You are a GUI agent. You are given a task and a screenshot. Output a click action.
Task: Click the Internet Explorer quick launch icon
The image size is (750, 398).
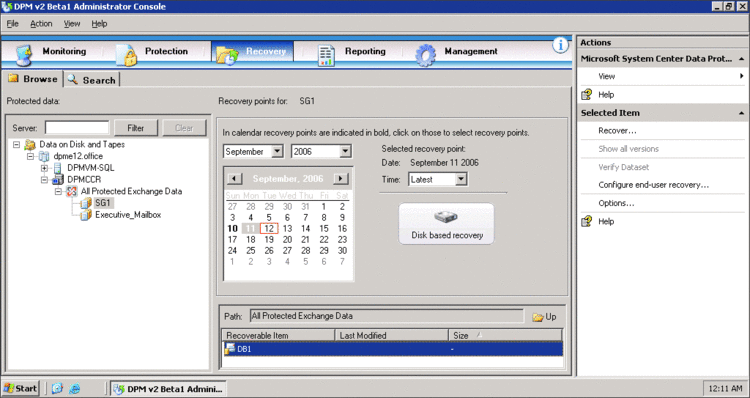tap(75, 388)
